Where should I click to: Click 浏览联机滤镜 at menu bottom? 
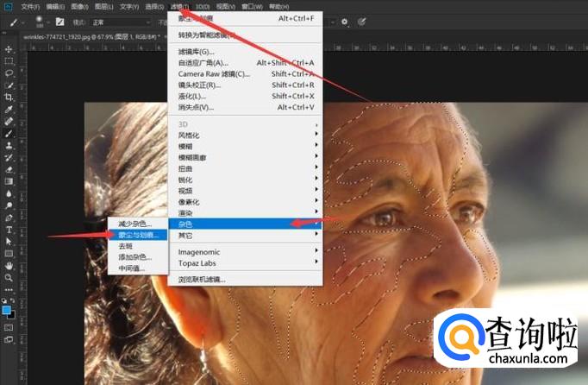tap(202, 280)
